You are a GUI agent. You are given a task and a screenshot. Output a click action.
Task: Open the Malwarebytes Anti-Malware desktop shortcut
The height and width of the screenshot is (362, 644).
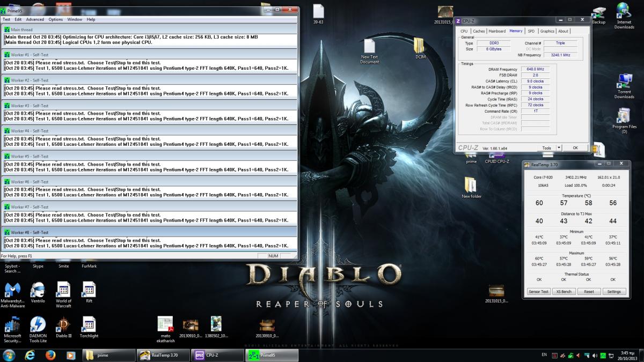click(12, 295)
